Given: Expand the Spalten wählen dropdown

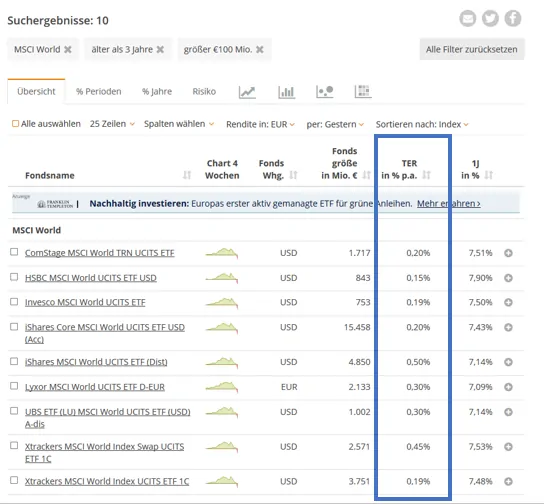Looking at the screenshot, I should (179, 124).
